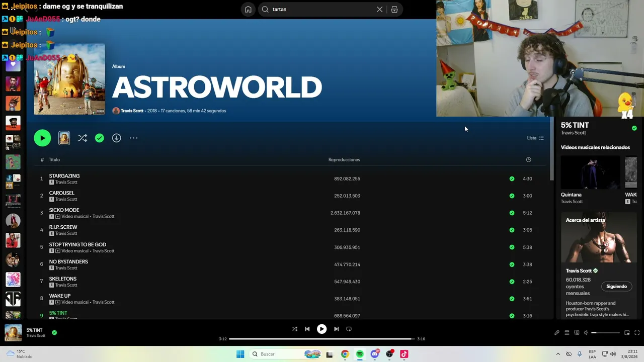This screenshot has width=644, height=362.
Task: Click the song progress bar
Action: [321, 339]
